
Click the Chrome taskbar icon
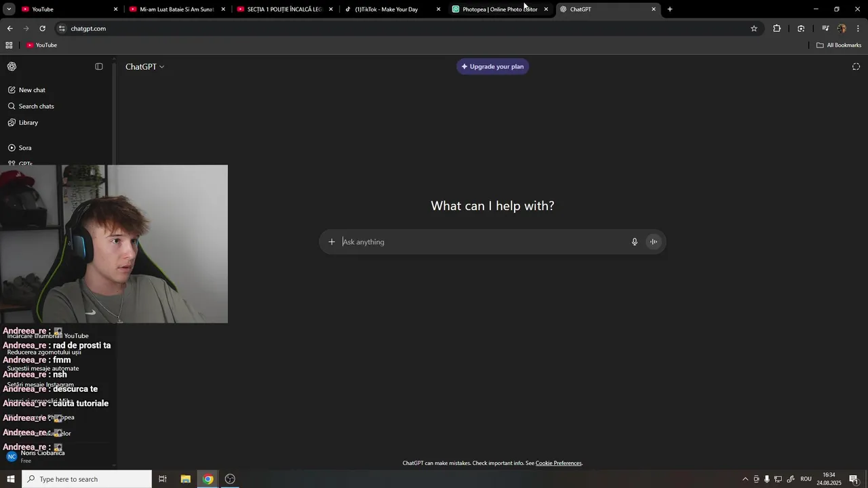[x=208, y=479]
